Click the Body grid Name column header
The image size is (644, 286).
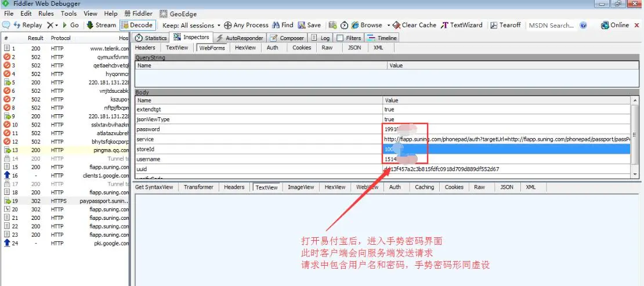(x=259, y=100)
